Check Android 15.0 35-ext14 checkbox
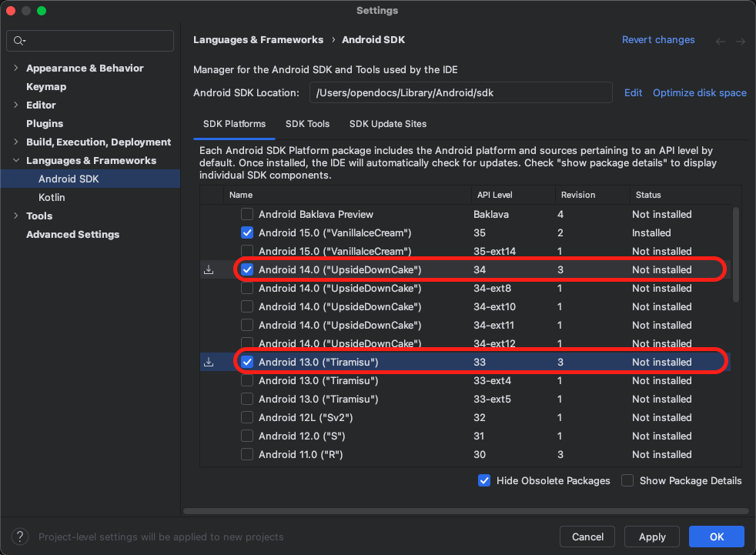Viewport: 756px width, 555px height. pos(247,251)
